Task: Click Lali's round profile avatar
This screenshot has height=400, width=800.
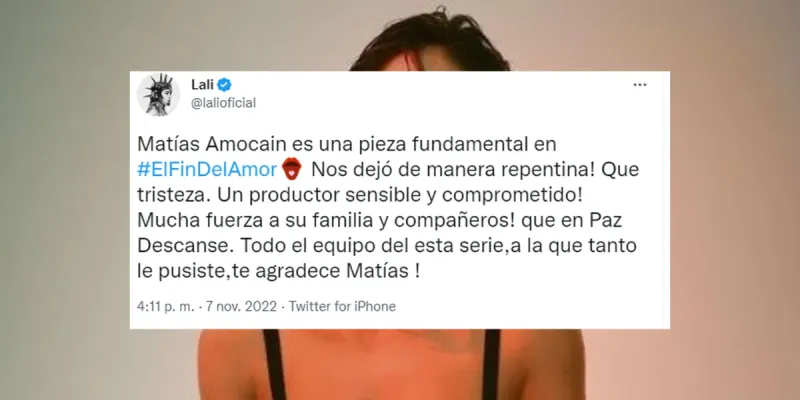Action: tap(158, 94)
